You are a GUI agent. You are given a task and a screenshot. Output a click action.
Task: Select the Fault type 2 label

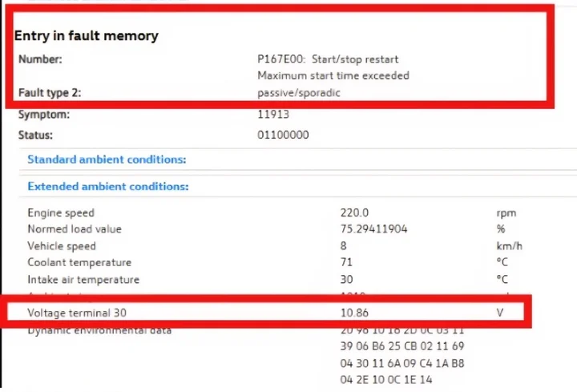(49, 92)
